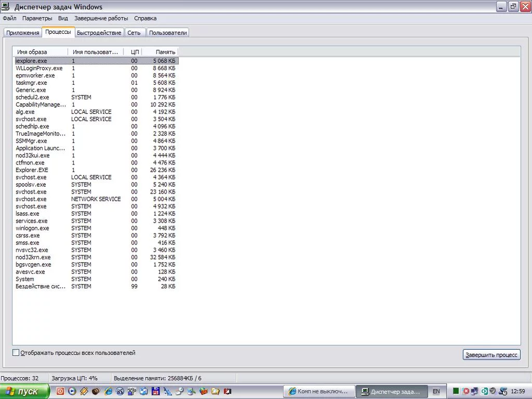
Task: Select the ctfmon.exe process
Action: coord(96,162)
